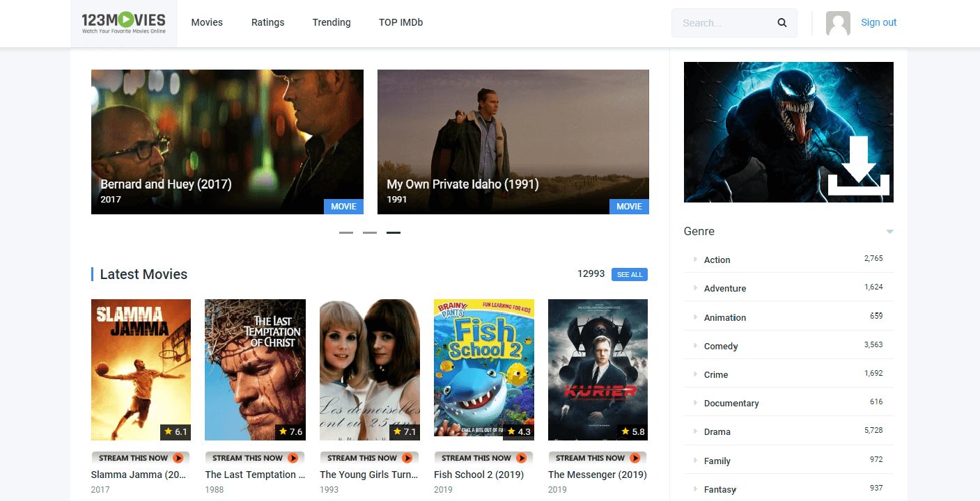Click the search magnifier icon

coord(782,23)
